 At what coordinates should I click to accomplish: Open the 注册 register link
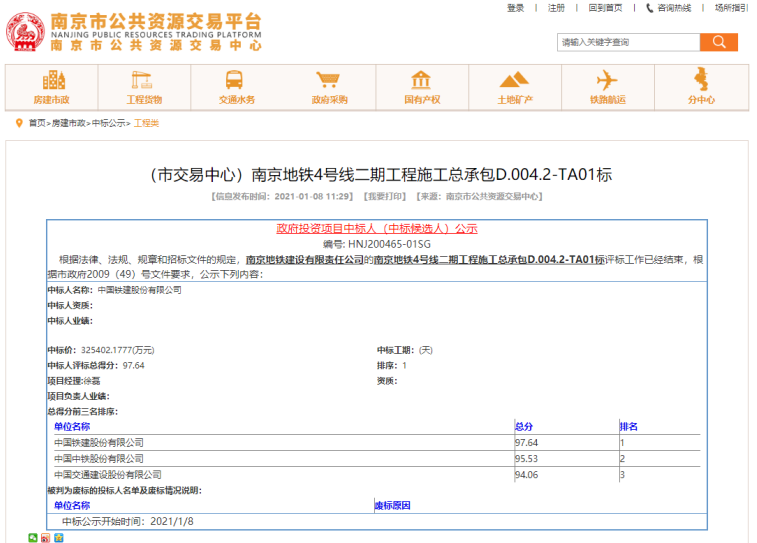[556, 8]
